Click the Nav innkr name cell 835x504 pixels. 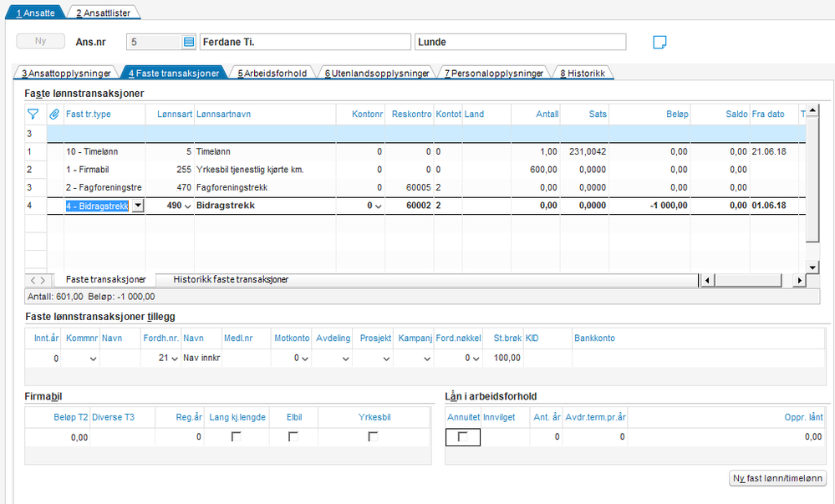click(201, 358)
